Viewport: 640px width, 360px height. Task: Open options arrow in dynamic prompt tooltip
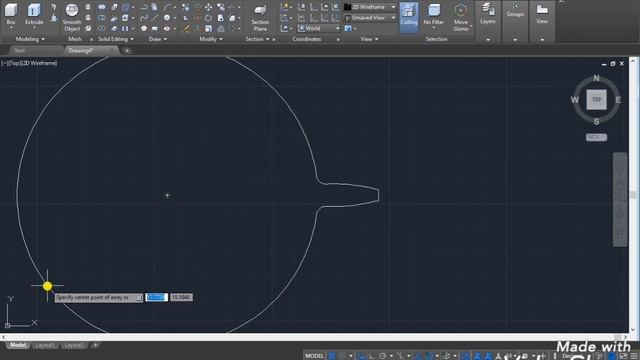(x=139, y=298)
